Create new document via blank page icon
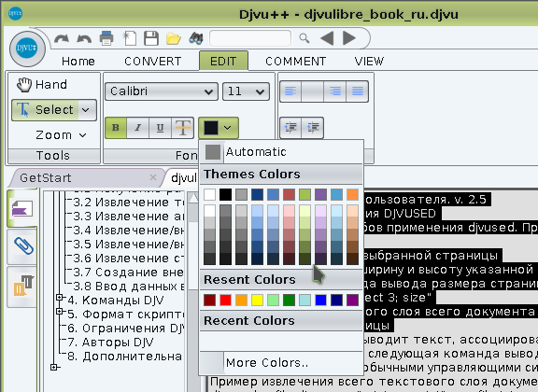Screen dimensions: 538x392 pos(130,38)
